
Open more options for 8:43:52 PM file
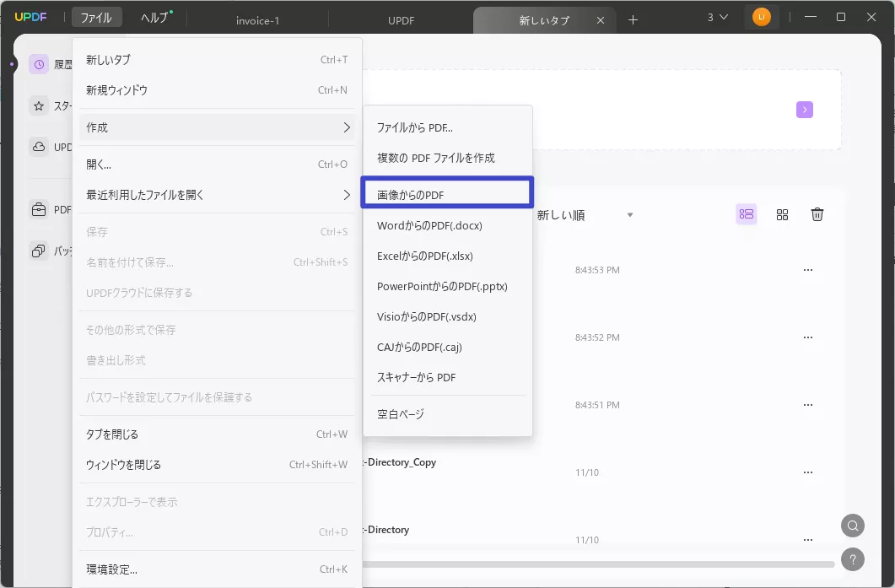[807, 337]
